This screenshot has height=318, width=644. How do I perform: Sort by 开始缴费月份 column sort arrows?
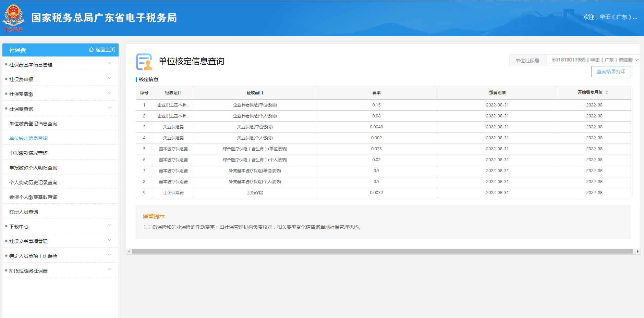pyautogui.click(x=606, y=93)
